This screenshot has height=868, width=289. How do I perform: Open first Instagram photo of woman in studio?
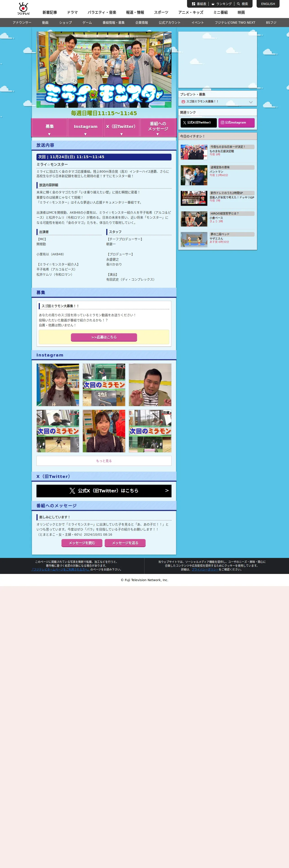click(58, 385)
